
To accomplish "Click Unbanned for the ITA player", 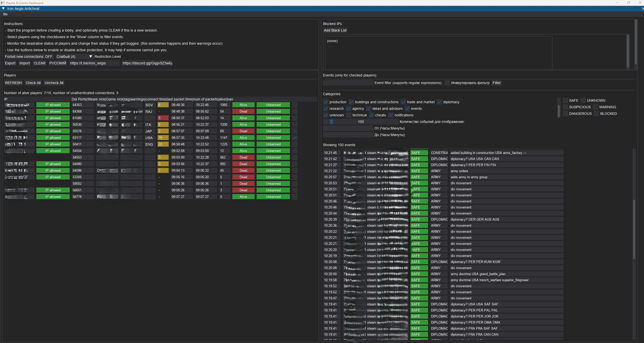I will [x=273, y=124].
